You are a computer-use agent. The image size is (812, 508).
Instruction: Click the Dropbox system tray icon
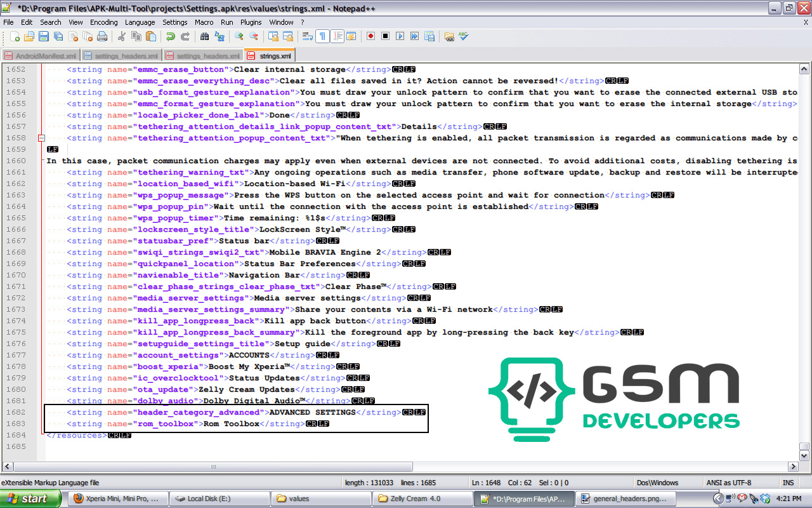click(765, 498)
